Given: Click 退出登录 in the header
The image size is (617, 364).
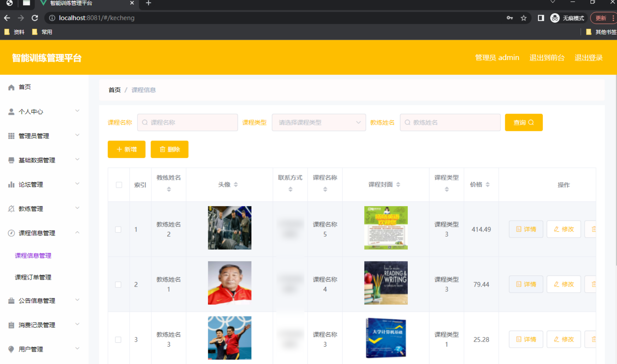Looking at the screenshot, I should coord(589,57).
